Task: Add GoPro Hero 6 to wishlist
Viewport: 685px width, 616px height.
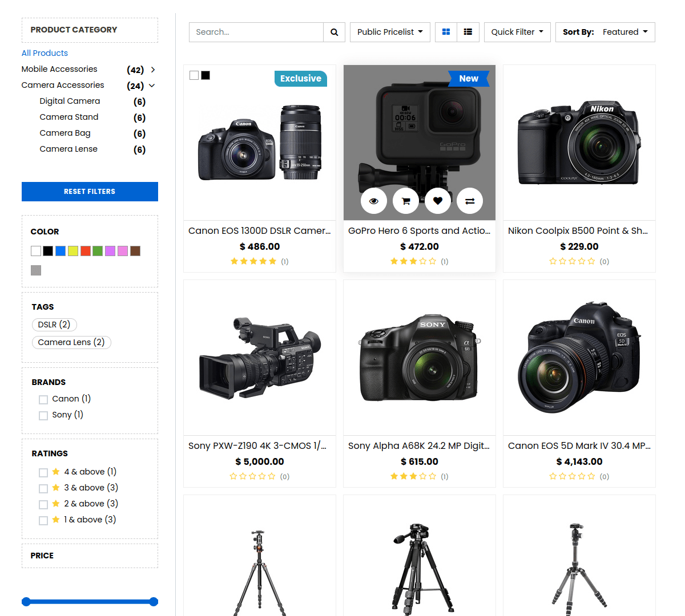Action: [x=438, y=201]
